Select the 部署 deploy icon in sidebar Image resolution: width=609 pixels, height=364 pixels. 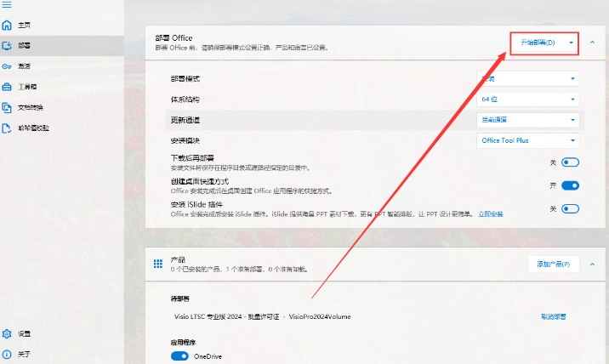[7, 45]
